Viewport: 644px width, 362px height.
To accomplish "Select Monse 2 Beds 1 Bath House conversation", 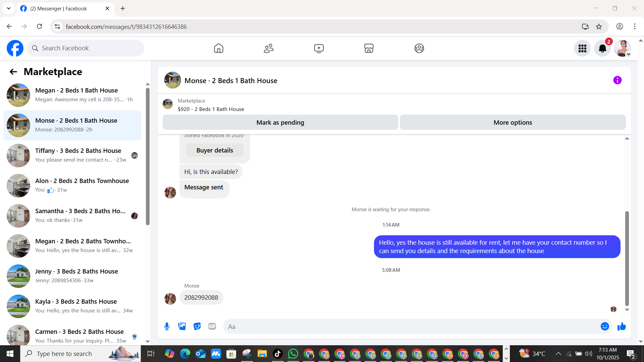I will pos(72,125).
